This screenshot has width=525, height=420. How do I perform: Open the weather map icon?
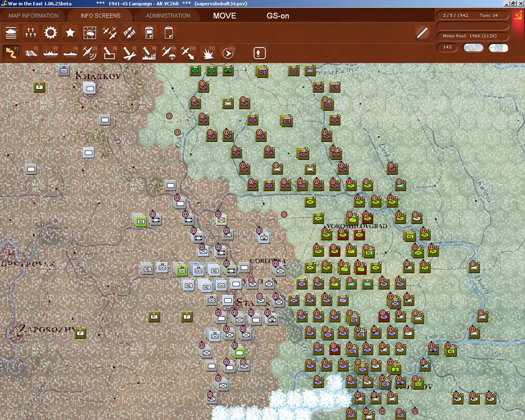(90, 32)
